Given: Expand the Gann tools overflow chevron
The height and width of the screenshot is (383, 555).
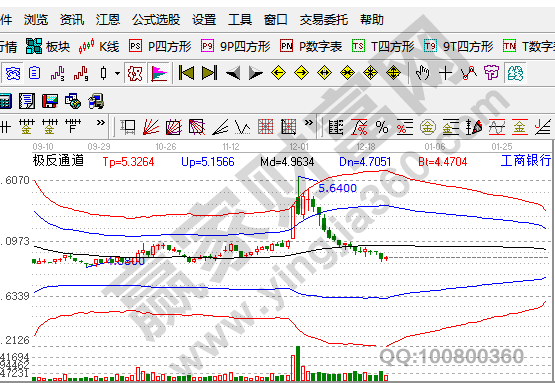Looking at the screenshot, I should coord(309,123).
